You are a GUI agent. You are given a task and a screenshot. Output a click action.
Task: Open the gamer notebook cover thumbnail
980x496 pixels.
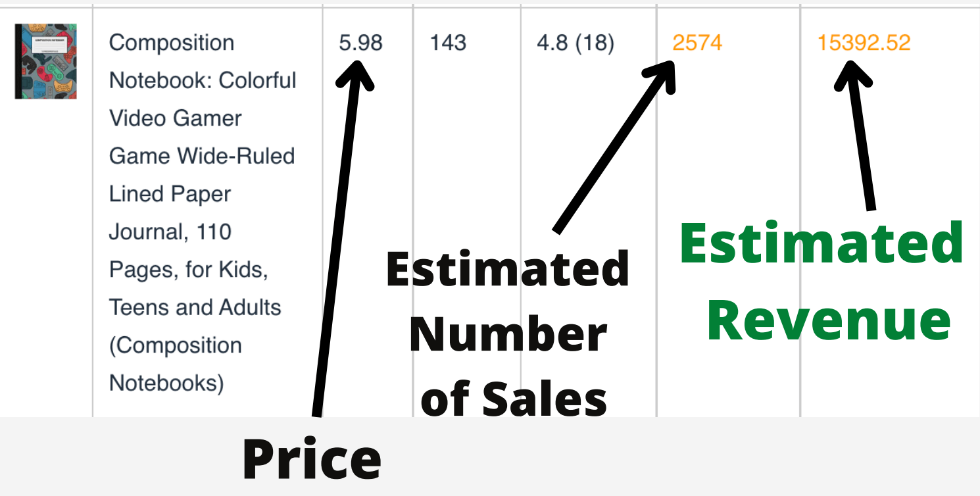pyautogui.click(x=45, y=61)
